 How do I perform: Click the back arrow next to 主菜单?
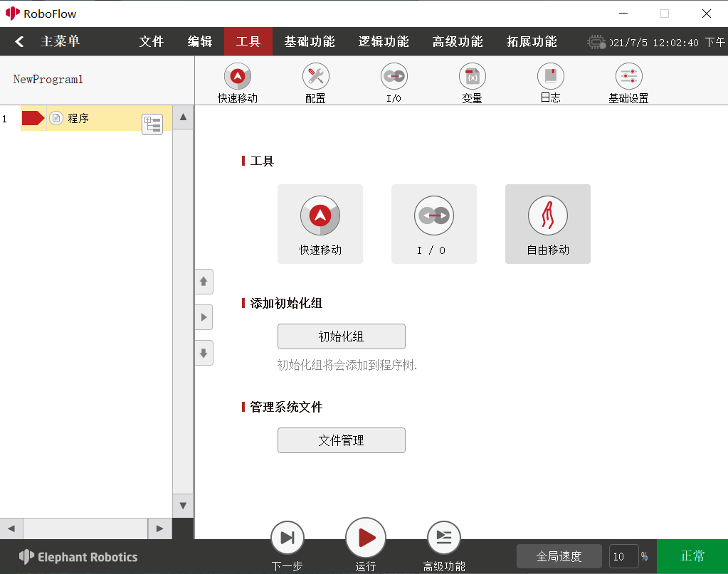coord(19,42)
